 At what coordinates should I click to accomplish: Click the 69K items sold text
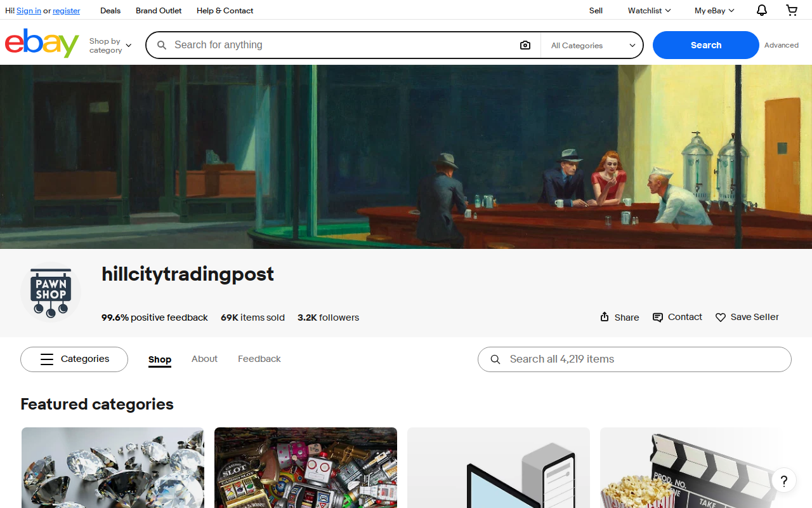pos(252,317)
